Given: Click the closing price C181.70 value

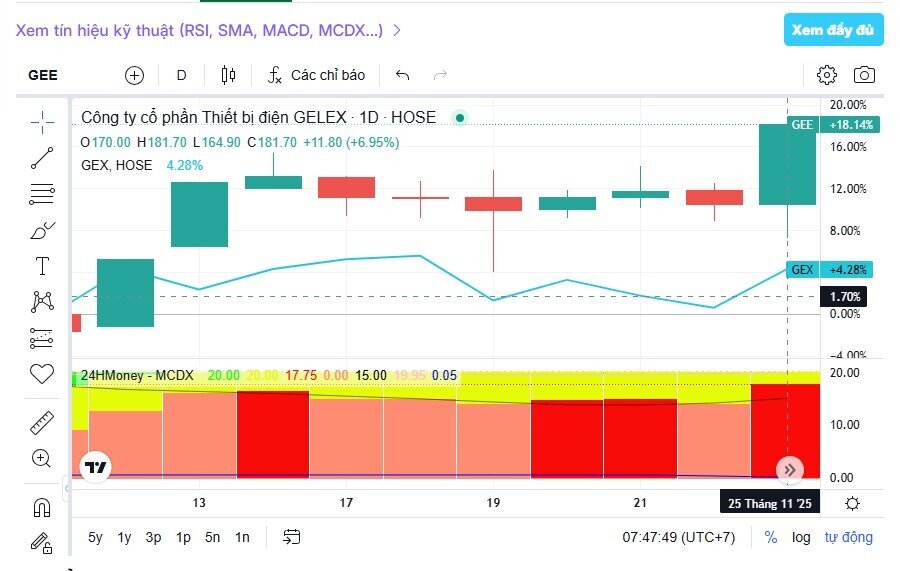Looking at the screenshot, I should pos(272,142).
